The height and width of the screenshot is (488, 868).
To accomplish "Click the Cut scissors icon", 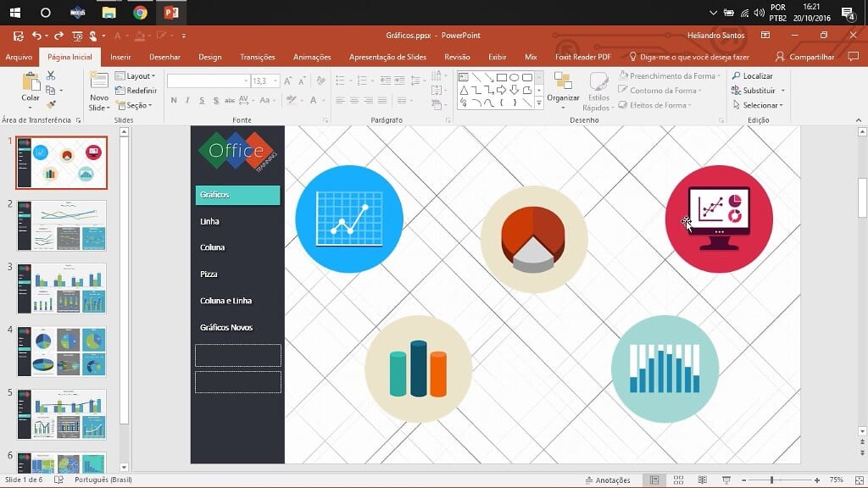I will click(x=51, y=76).
